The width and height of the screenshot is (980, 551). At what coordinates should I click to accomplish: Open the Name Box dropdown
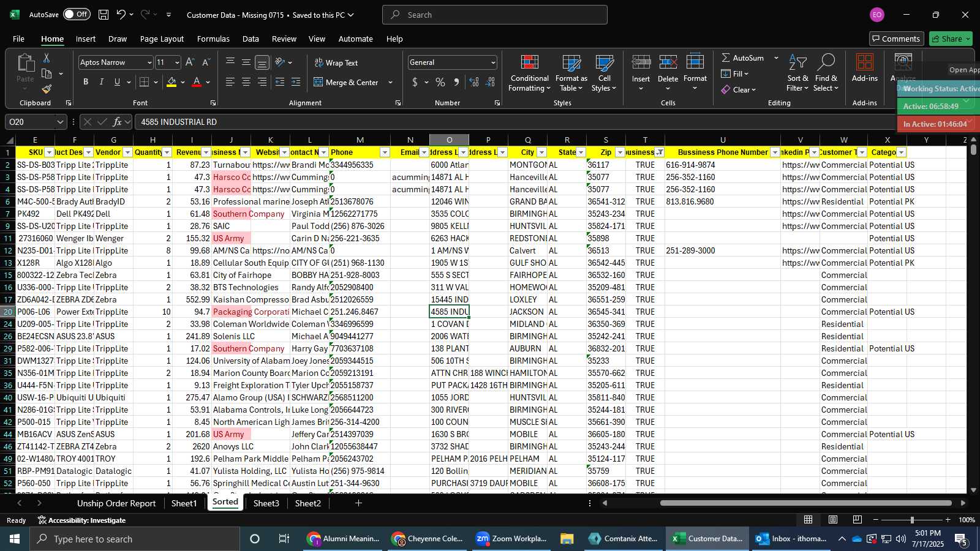point(59,122)
